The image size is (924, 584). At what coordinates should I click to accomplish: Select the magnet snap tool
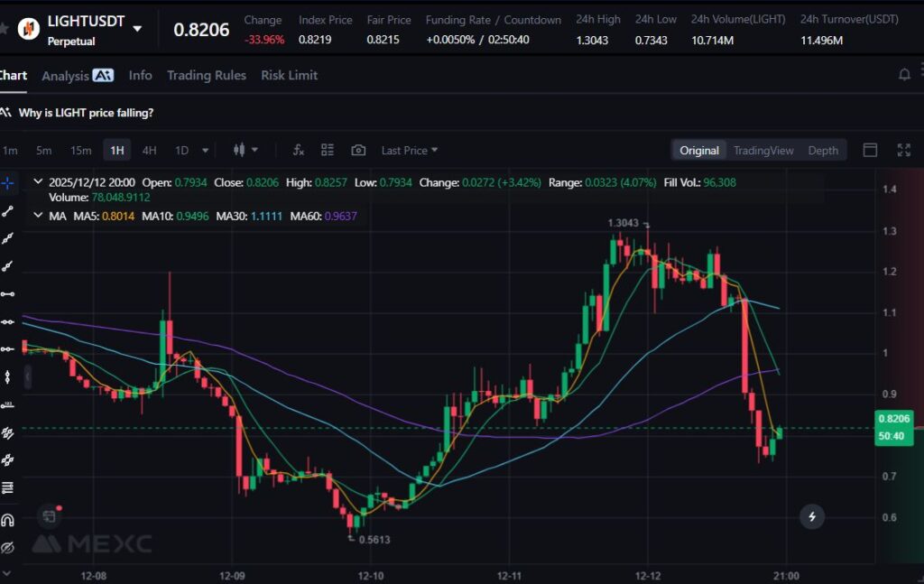(8, 520)
